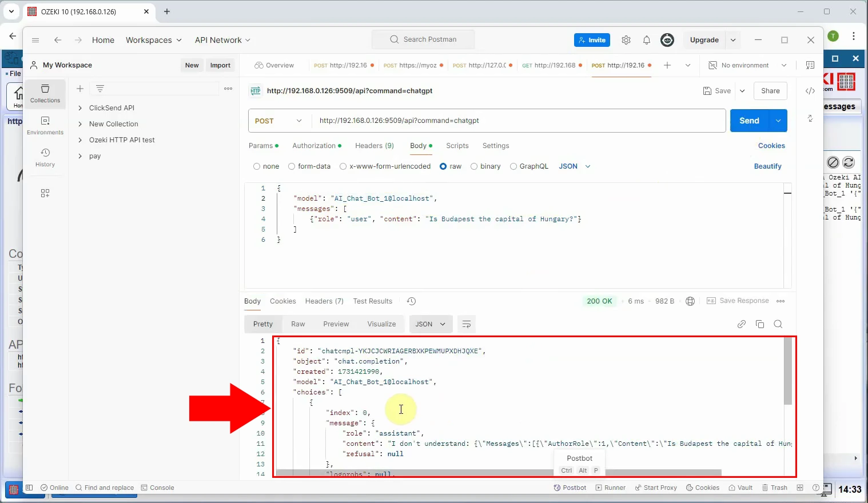Open notifications bell in Postman header
Screen dimensions: 868x503
pyautogui.click(x=647, y=40)
